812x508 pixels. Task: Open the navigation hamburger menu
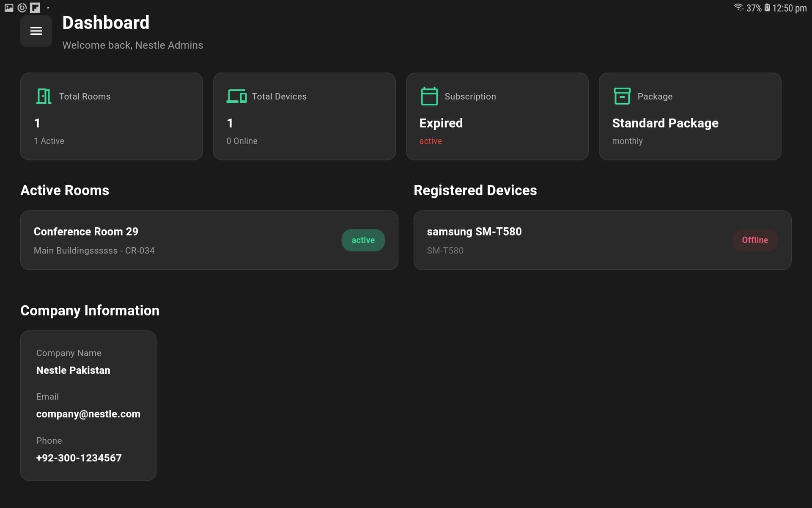point(36,31)
